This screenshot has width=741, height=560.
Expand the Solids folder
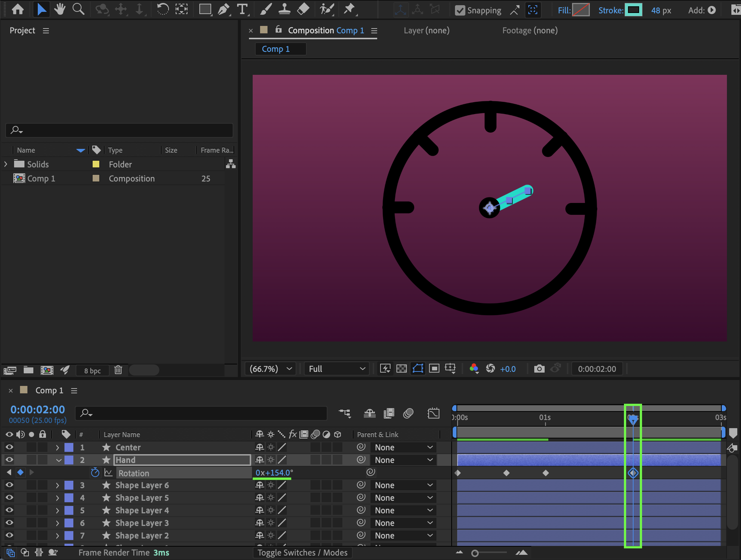[x=6, y=164]
